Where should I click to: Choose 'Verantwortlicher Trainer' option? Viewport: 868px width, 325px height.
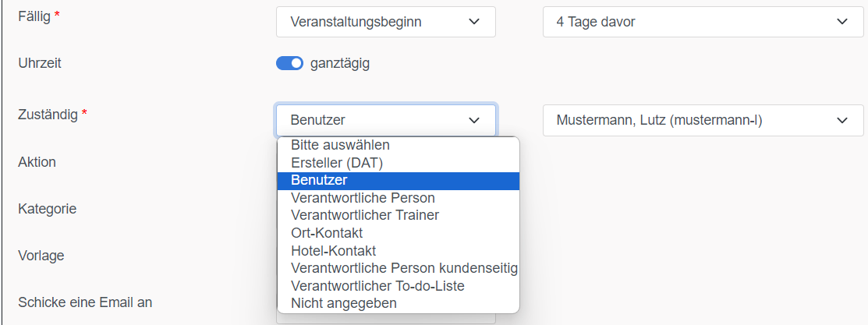pos(365,215)
